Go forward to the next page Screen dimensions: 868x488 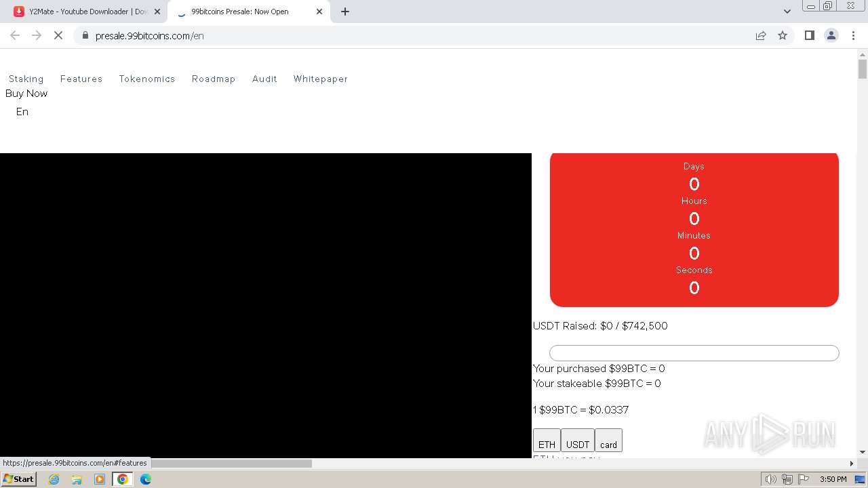[37, 35]
